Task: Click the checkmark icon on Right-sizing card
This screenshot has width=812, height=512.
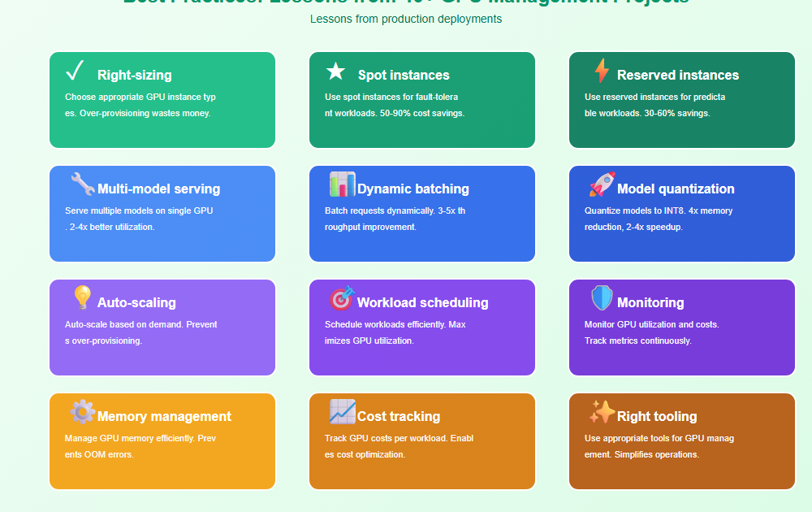Action: point(75,72)
